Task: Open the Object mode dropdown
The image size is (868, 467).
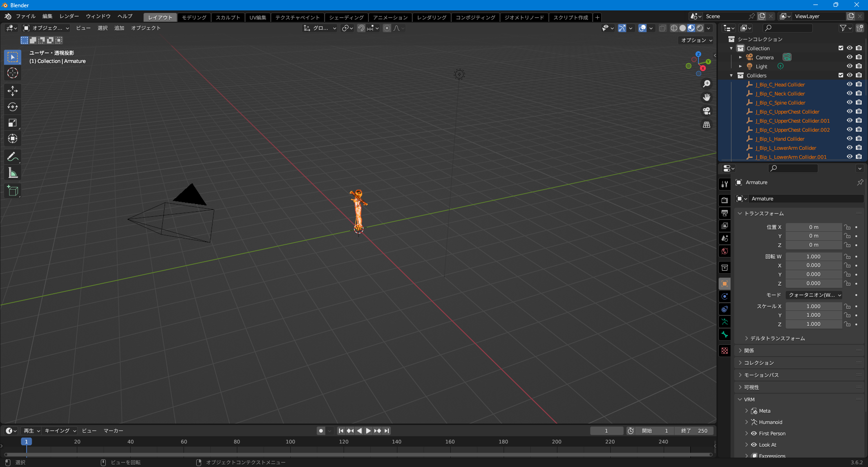Action: [x=47, y=28]
